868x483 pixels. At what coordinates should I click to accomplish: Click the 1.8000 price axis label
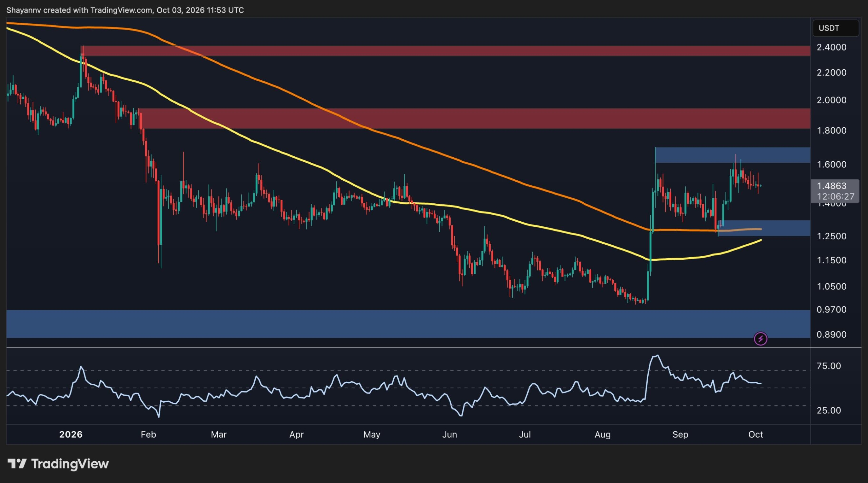(x=832, y=130)
